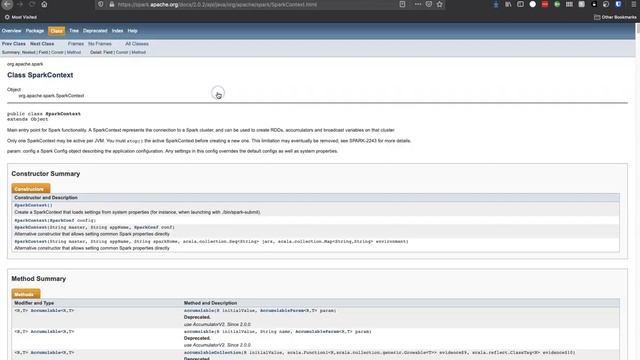Click the red extension icon
This screenshot has width=640, height=360.
click(545, 4)
